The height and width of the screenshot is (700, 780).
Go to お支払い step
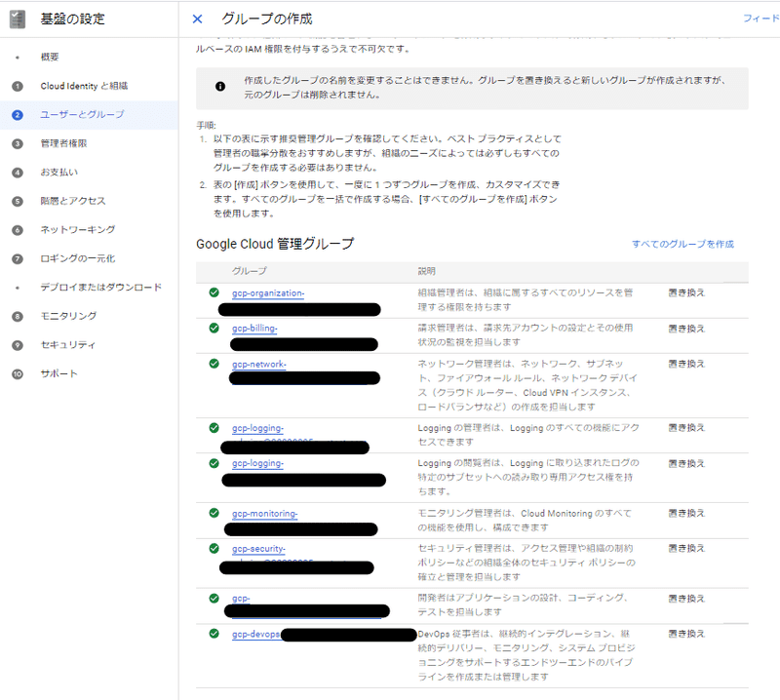59,173
